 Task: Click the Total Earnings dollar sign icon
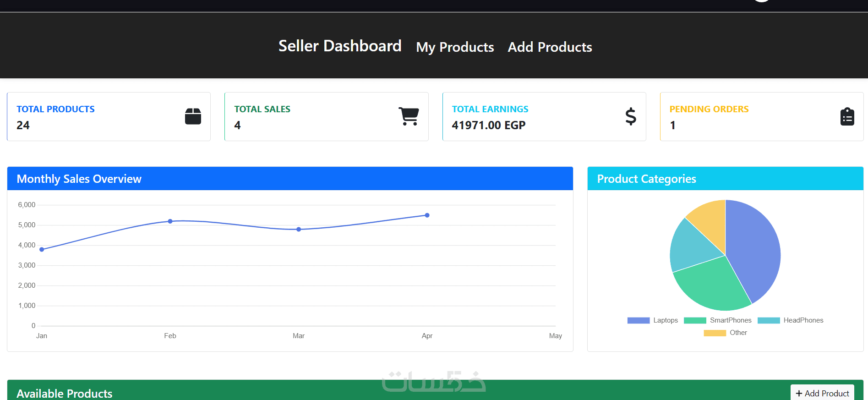click(631, 116)
